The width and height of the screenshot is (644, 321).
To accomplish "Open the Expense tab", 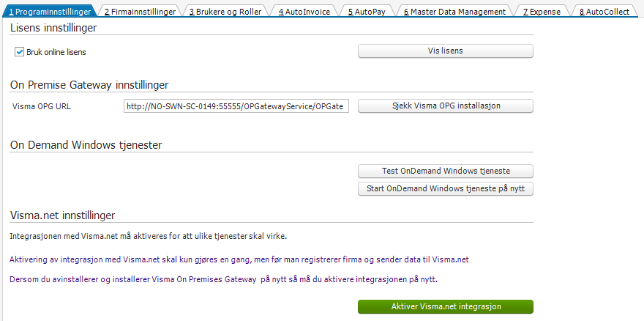I will 542,12.
